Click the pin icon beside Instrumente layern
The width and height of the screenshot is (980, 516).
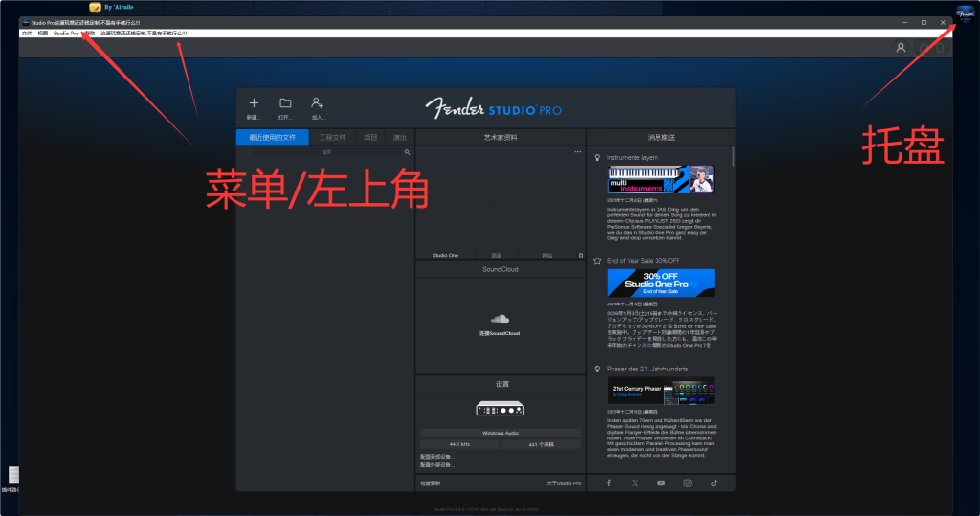point(597,158)
